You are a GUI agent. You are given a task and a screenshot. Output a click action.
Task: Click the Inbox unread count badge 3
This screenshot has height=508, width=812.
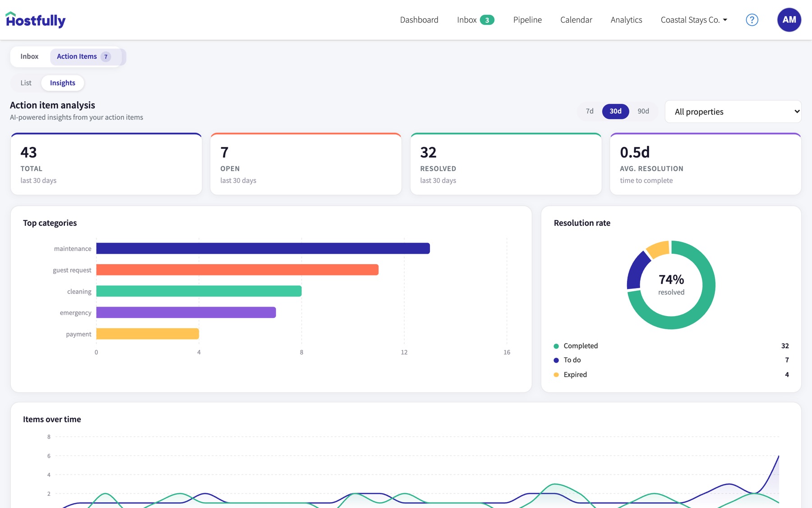click(487, 20)
